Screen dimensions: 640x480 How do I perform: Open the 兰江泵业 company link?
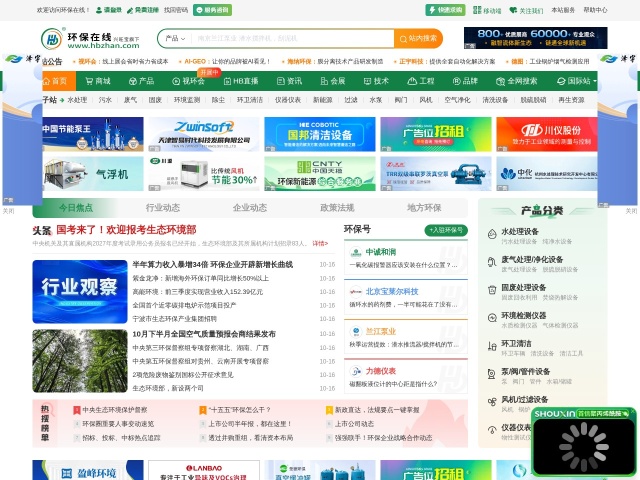pyautogui.click(x=380, y=331)
